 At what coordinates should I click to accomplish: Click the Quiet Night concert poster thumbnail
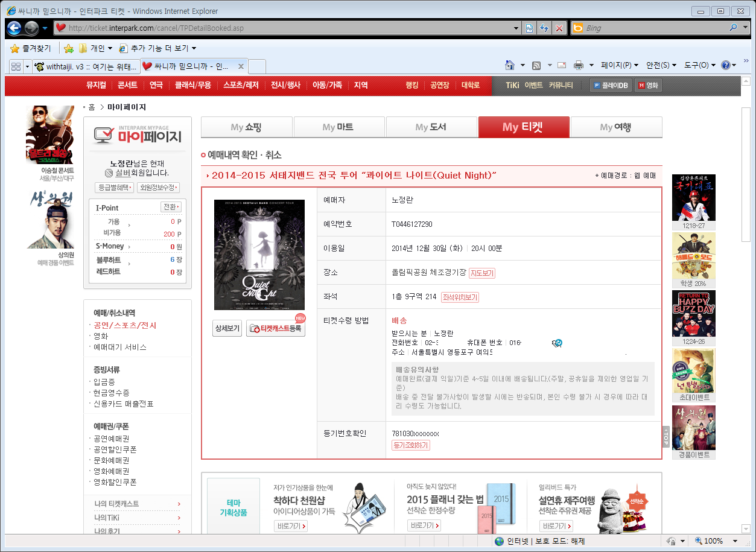(x=259, y=255)
